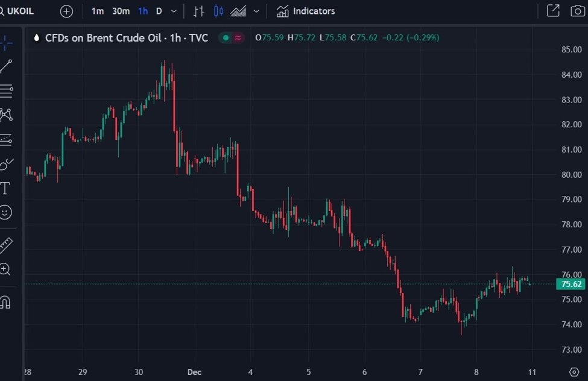Click the 75.62 current price label

571,284
